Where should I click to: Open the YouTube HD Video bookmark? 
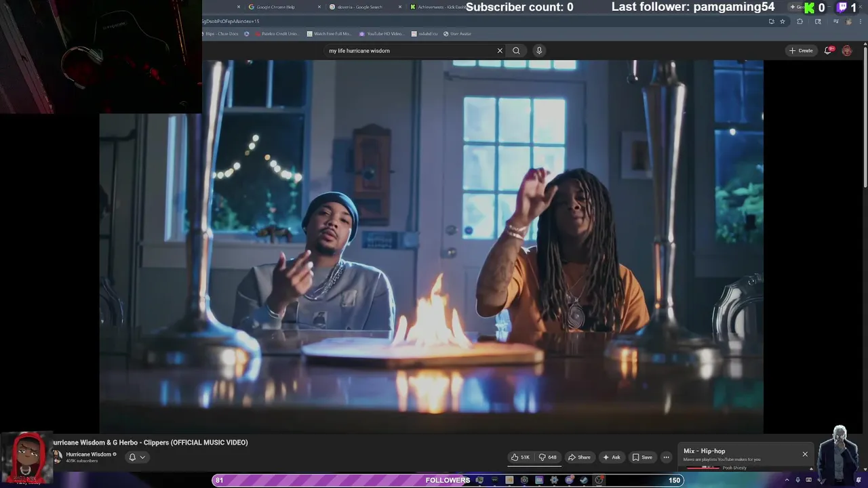(x=381, y=33)
